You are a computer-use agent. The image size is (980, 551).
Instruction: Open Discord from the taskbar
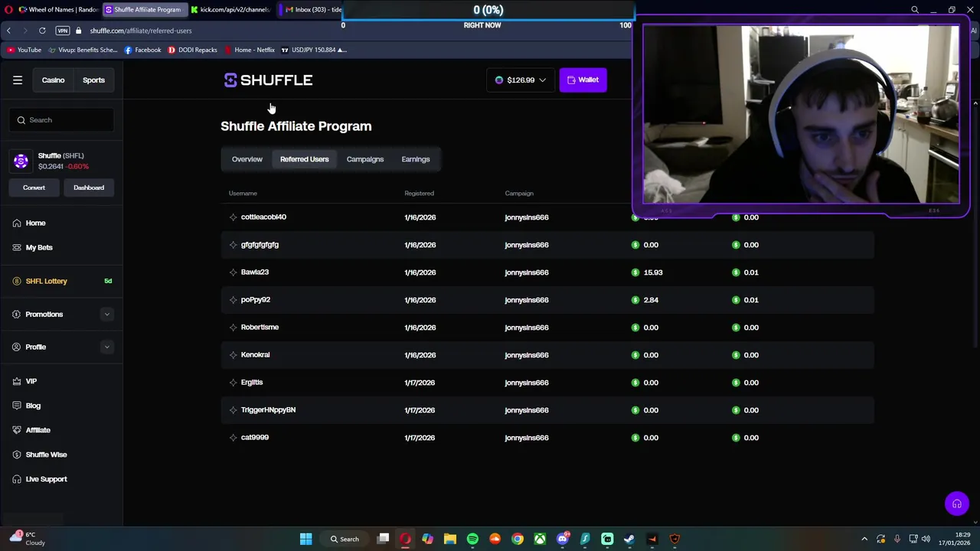(563, 539)
